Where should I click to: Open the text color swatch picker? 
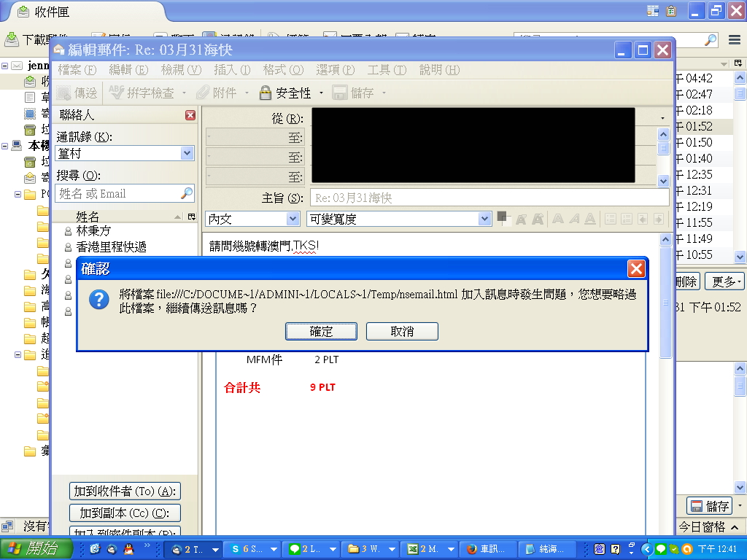(503, 218)
